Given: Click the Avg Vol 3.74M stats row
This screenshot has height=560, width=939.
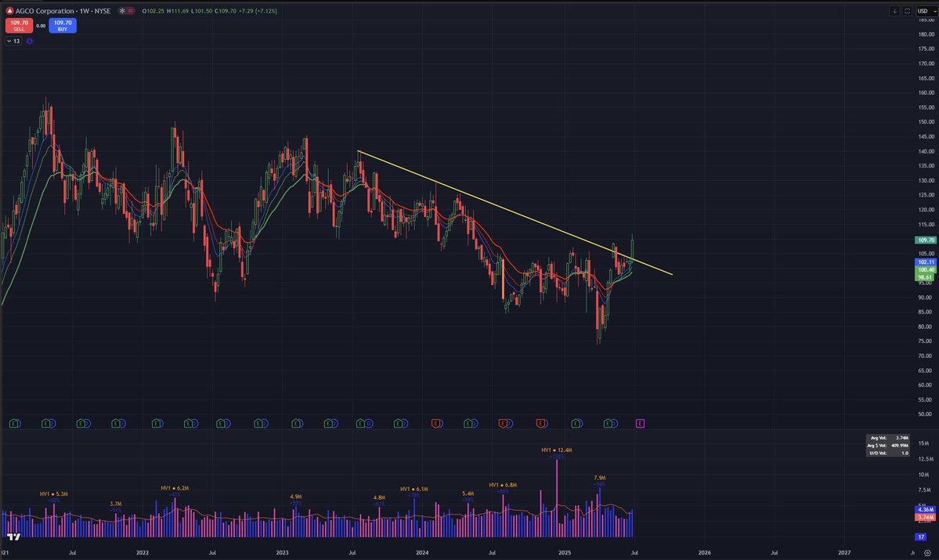Looking at the screenshot, I should 887,438.
